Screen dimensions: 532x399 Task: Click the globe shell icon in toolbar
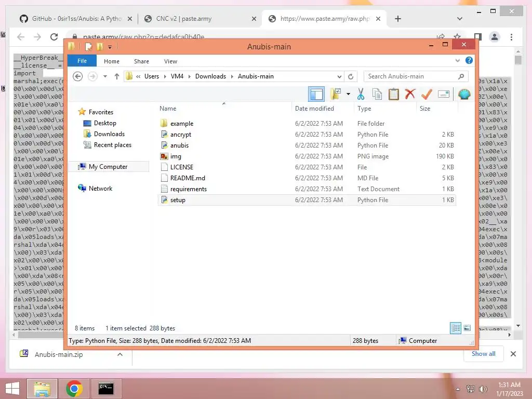464,94
